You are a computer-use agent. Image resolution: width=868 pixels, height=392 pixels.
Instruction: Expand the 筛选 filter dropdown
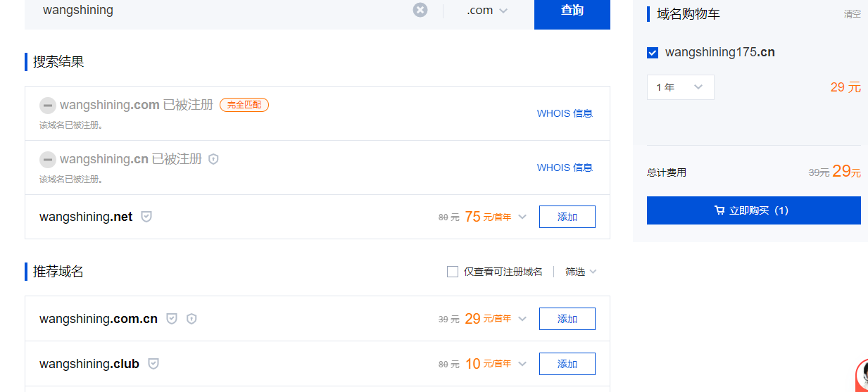tap(581, 272)
